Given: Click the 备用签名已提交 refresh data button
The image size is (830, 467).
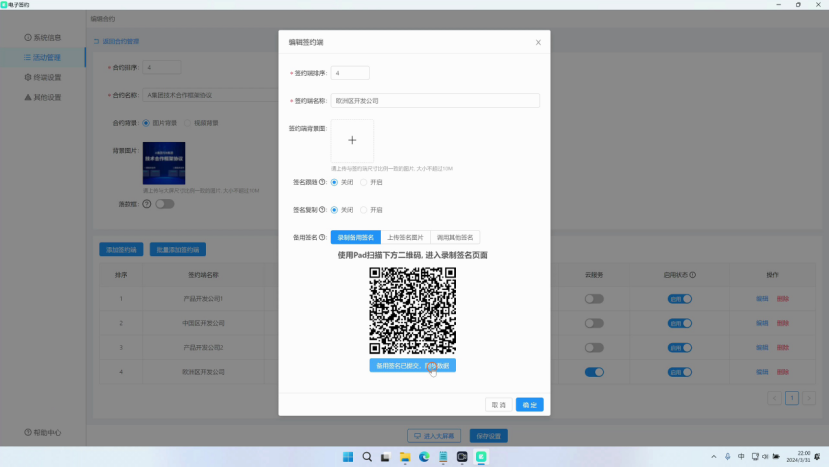Looking at the screenshot, I should pos(412,365).
